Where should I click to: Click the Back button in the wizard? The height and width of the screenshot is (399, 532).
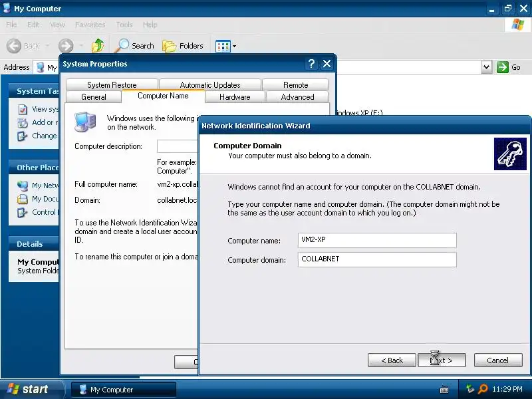(392, 360)
